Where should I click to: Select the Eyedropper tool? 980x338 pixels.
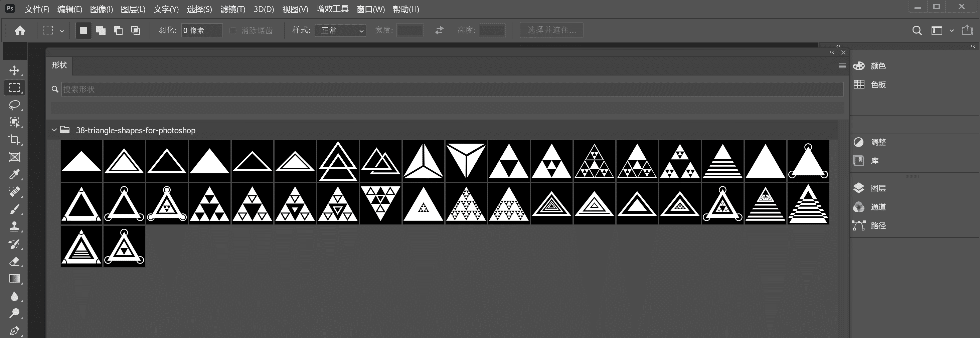click(14, 175)
